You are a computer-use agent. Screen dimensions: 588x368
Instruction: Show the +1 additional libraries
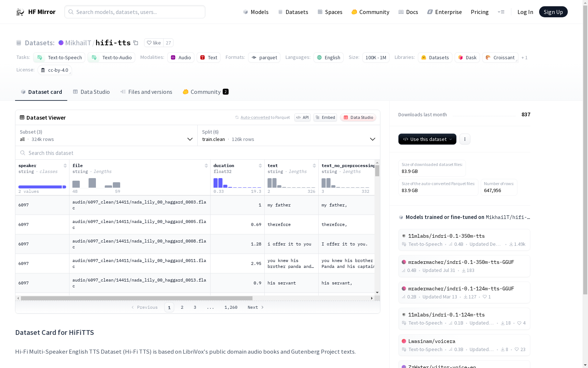tap(524, 57)
